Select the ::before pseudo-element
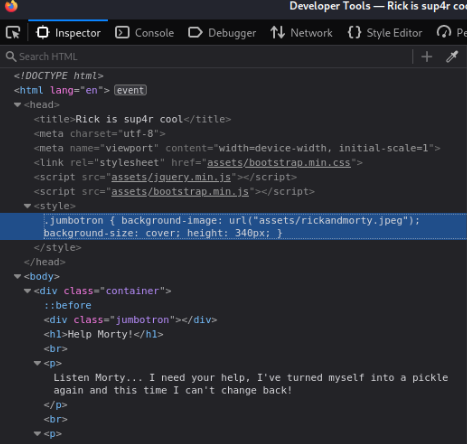Image resolution: width=467 pixels, height=444 pixels. point(68,305)
